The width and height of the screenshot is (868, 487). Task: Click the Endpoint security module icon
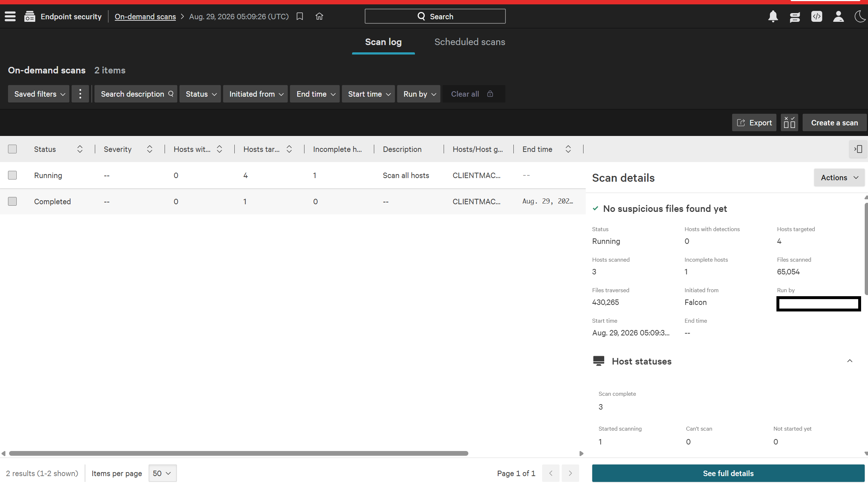click(30, 16)
